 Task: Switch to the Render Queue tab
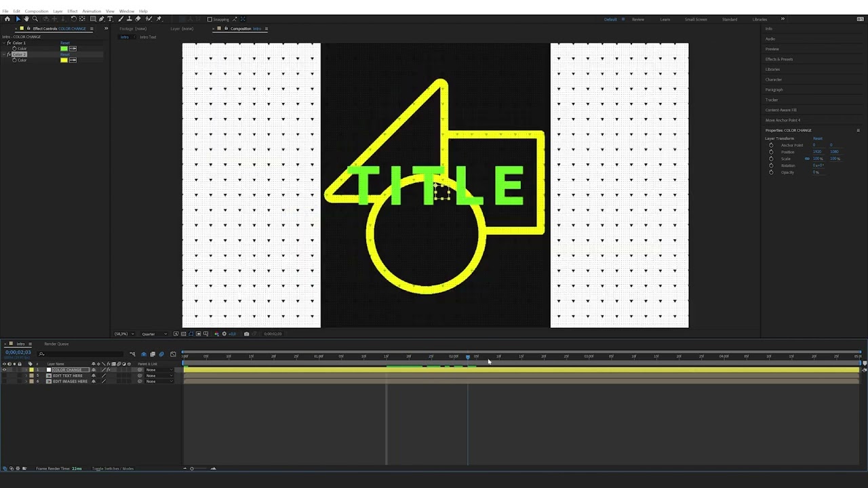(x=56, y=344)
